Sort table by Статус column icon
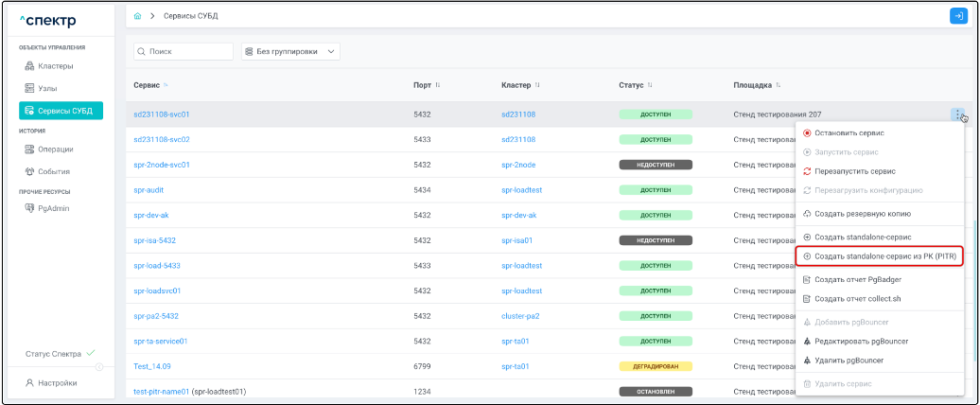This screenshot has width=980, height=405. pyautogui.click(x=650, y=85)
